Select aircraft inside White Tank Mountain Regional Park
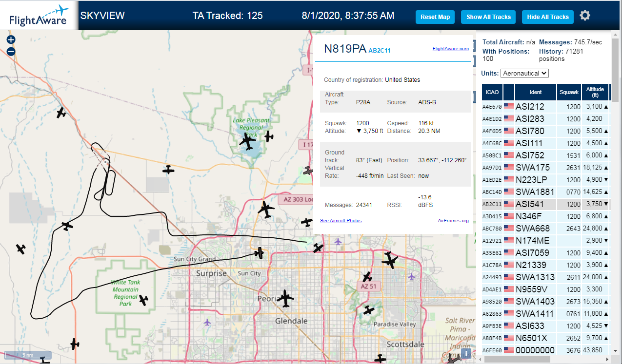The image size is (622, 364). click(x=143, y=300)
